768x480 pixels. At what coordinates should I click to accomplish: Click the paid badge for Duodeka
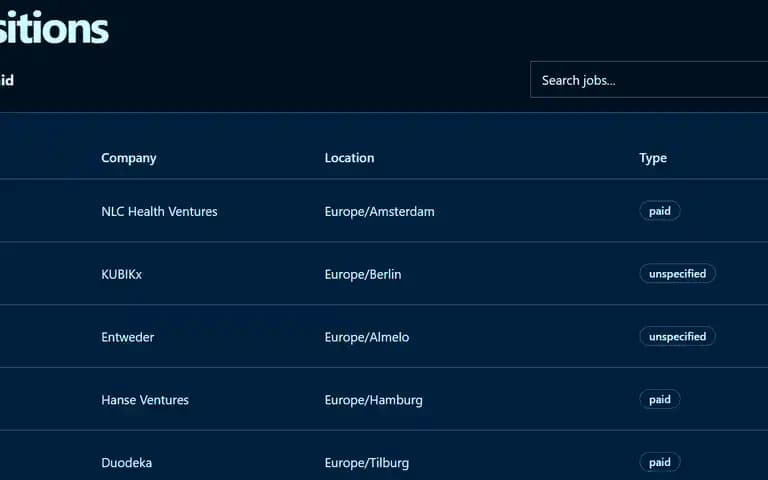coord(660,462)
